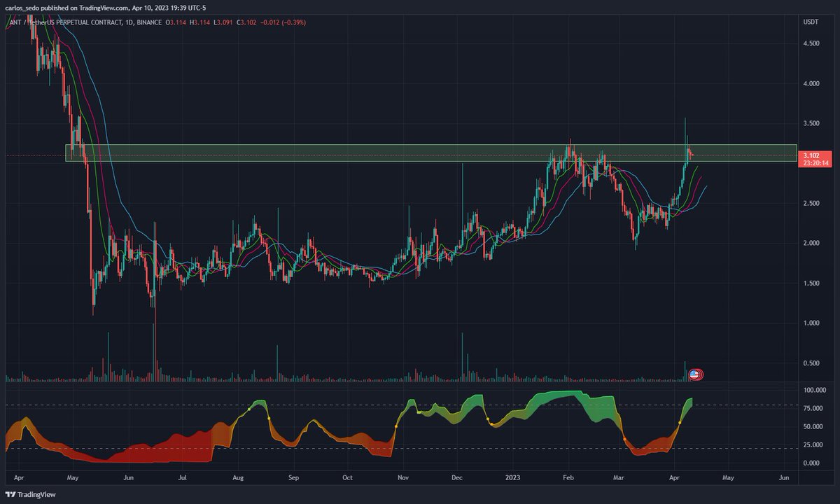Click the 2.500 price axis label
840x504 pixels.
pos(812,203)
